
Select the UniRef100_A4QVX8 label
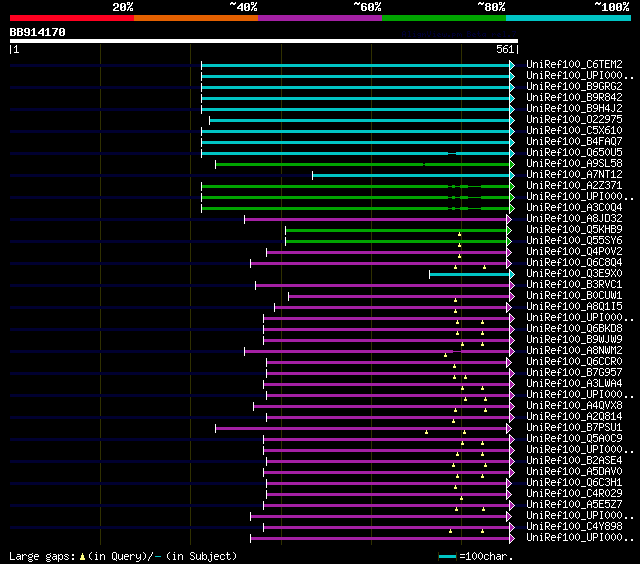tap(574, 406)
